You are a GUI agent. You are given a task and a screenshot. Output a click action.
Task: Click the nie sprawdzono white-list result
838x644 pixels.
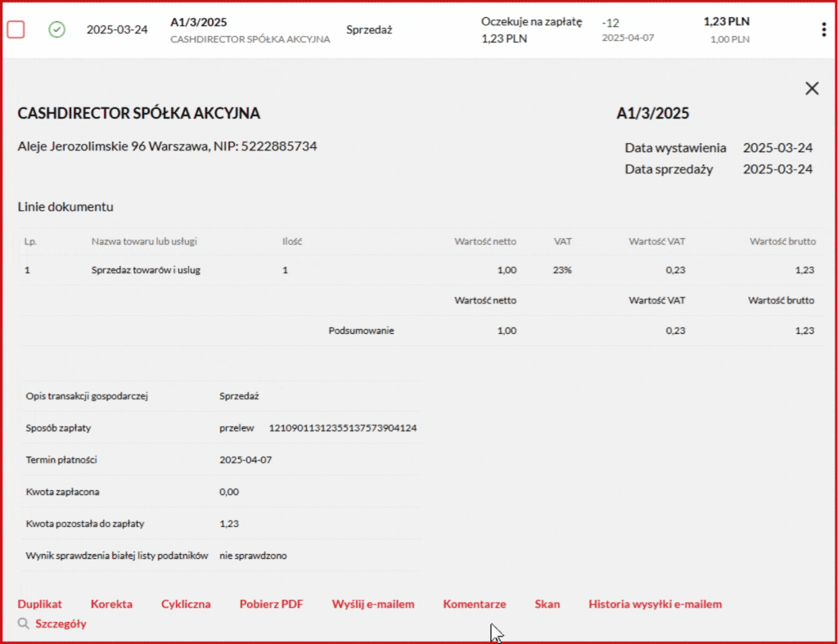click(x=253, y=556)
